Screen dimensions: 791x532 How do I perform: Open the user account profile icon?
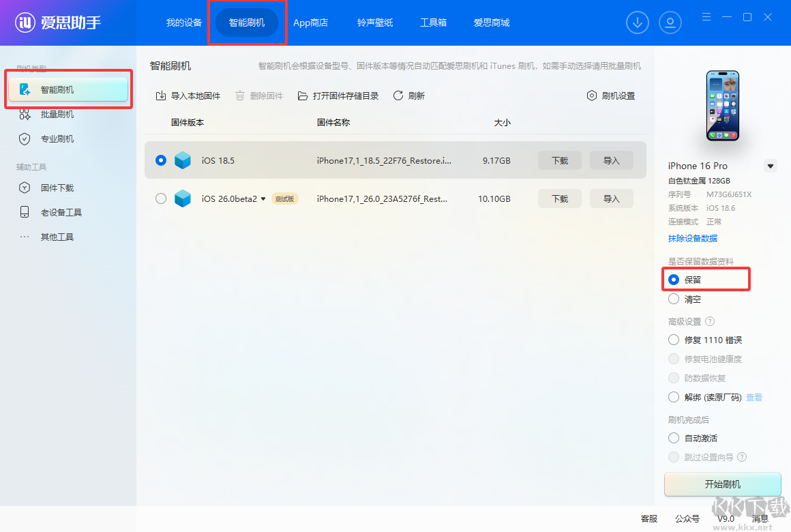pyautogui.click(x=670, y=23)
